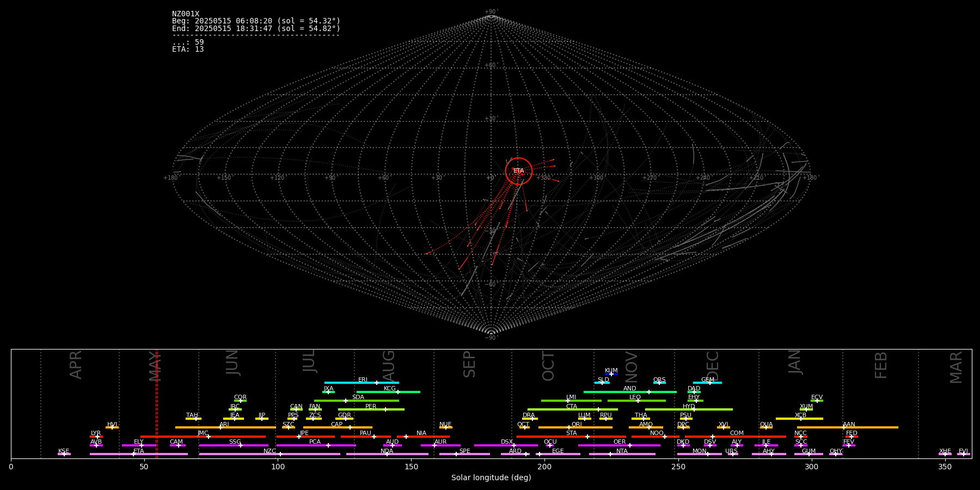Select the XHE shower label

[x=945, y=451]
